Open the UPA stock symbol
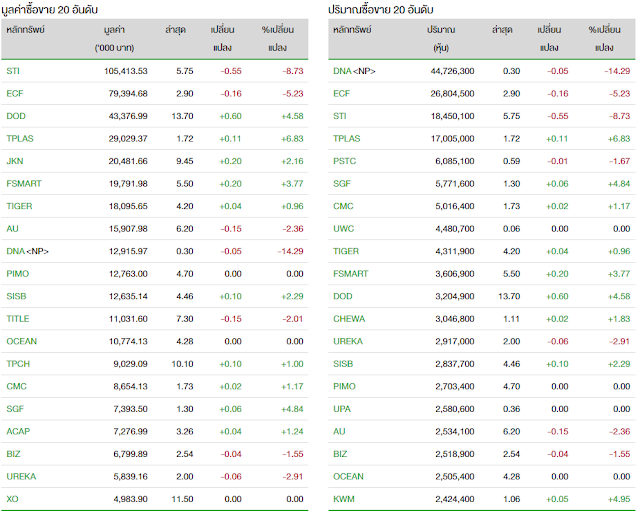Viewport: 640px width, 513px height. [x=343, y=407]
